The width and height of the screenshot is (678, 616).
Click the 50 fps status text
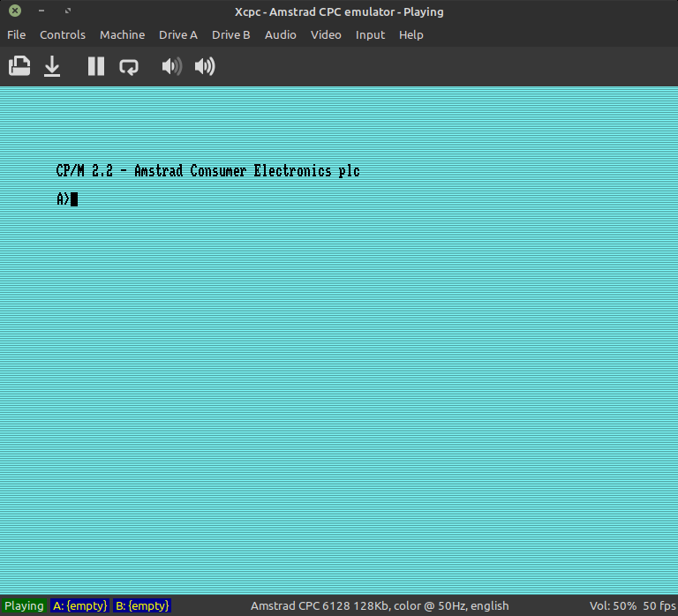coord(659,605)
